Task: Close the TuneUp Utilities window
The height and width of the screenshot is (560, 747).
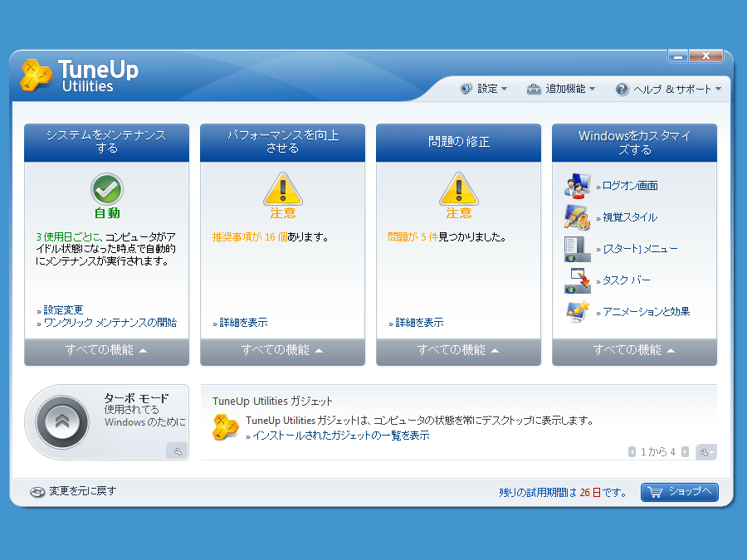Action: (x=706, y=56)
